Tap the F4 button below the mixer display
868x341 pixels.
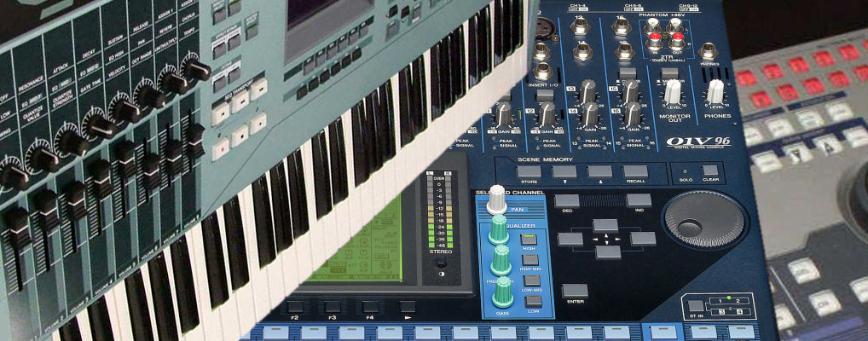pyautogui.click(x=370, y=307)
